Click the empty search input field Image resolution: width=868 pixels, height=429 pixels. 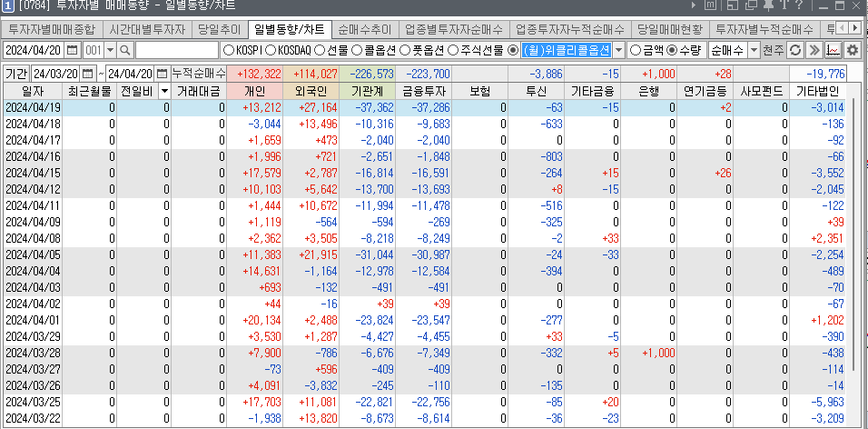point(177,49)
